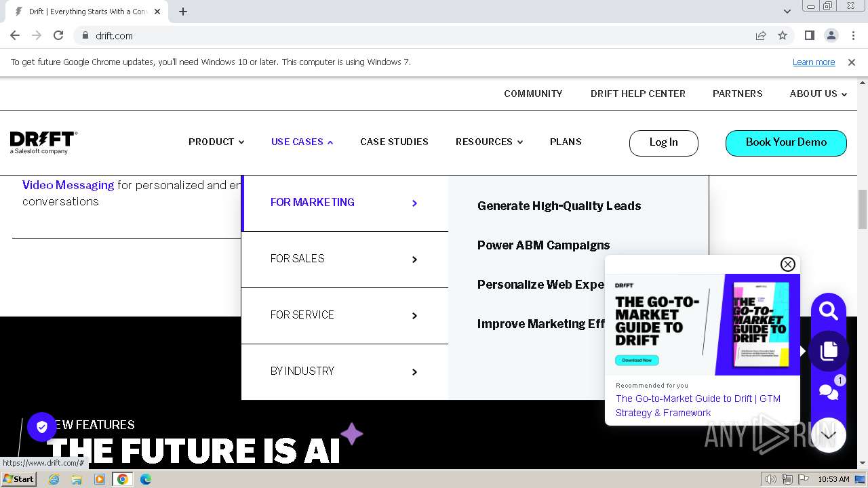
Task: Click the Log In button
Action: click(x=663, y=143)
